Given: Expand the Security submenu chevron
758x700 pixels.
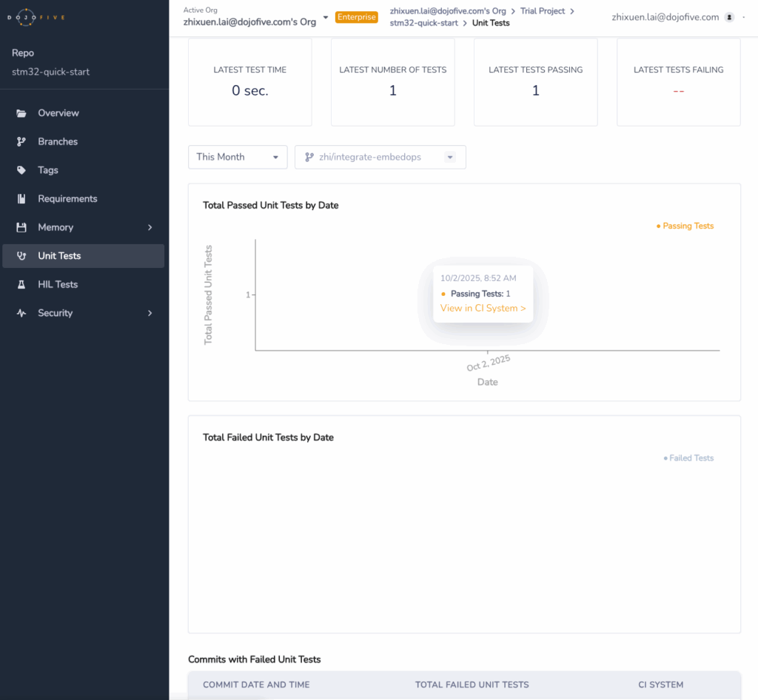Looking at the screenshot, I should (x=150, y=313).
